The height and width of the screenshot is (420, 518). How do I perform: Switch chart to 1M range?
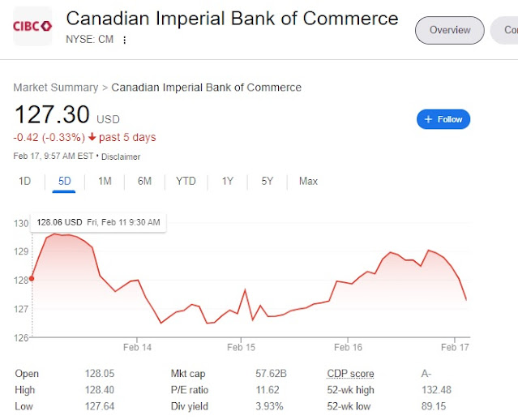click(x=105, y=181)
